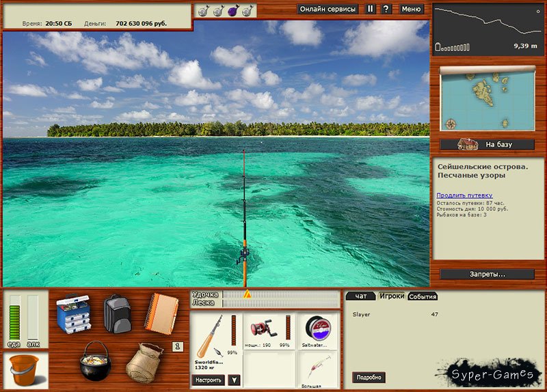Select the Saltwater line spool slot
Viewport: 547px width, 392px height.
click(317, 331)
